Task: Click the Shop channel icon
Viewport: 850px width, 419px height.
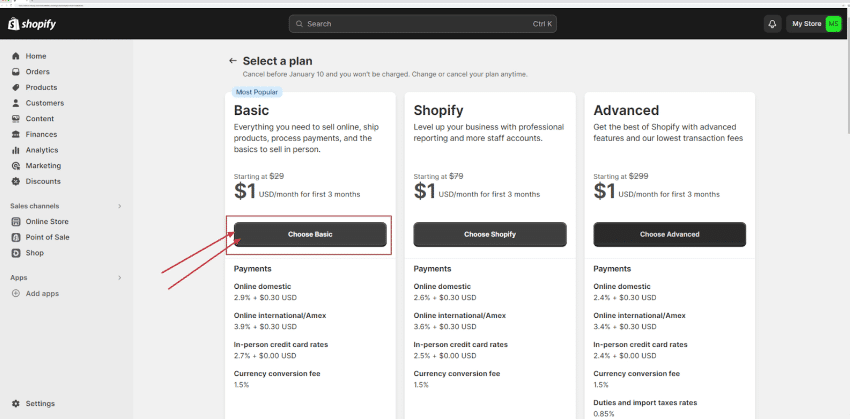Action: (16, 253)
